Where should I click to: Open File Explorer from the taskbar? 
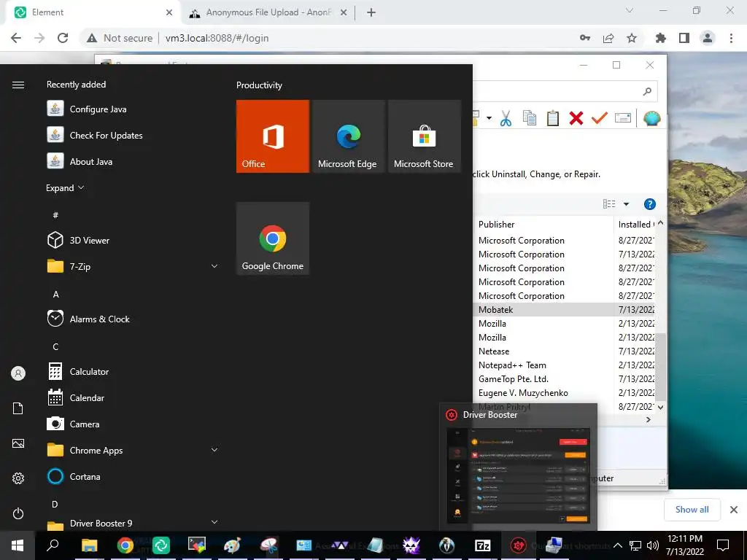pos(89,545)
